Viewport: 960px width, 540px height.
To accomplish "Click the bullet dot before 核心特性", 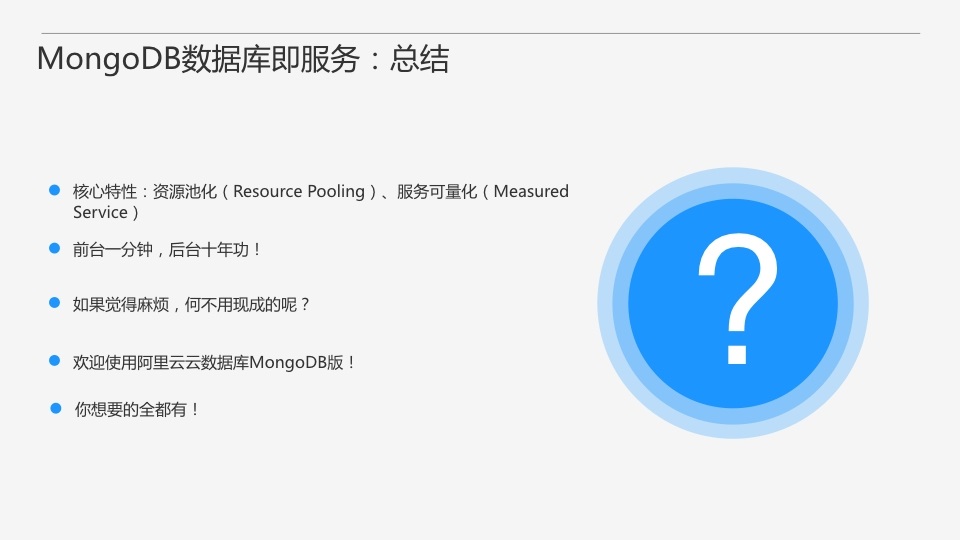I will point(54,191).
